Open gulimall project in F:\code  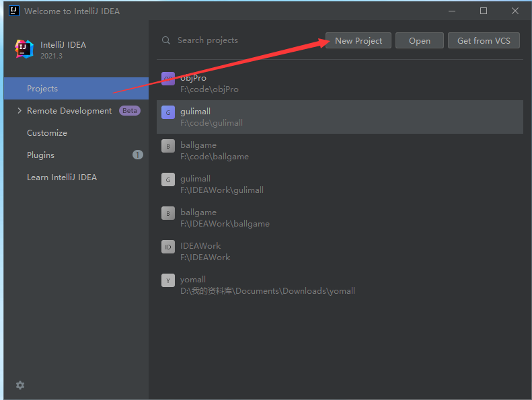340,117
